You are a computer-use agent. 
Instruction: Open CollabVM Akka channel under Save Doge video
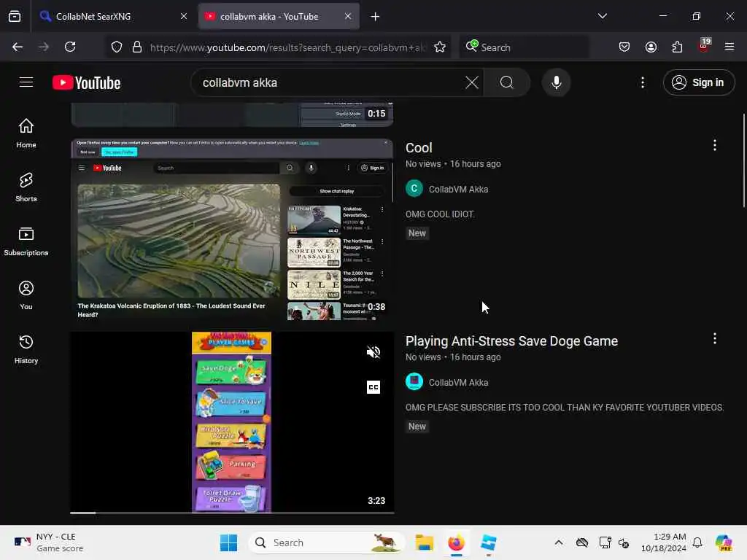(x=458, y=382)
